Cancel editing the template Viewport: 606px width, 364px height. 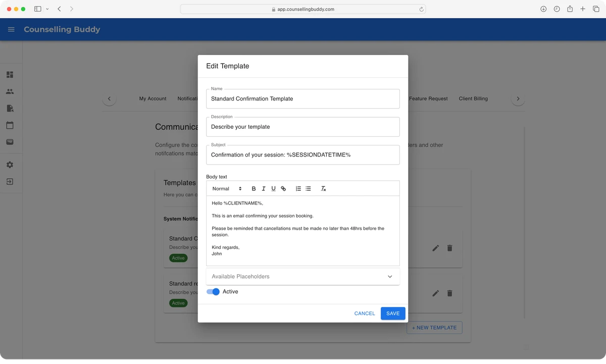(x=365, y=314)
